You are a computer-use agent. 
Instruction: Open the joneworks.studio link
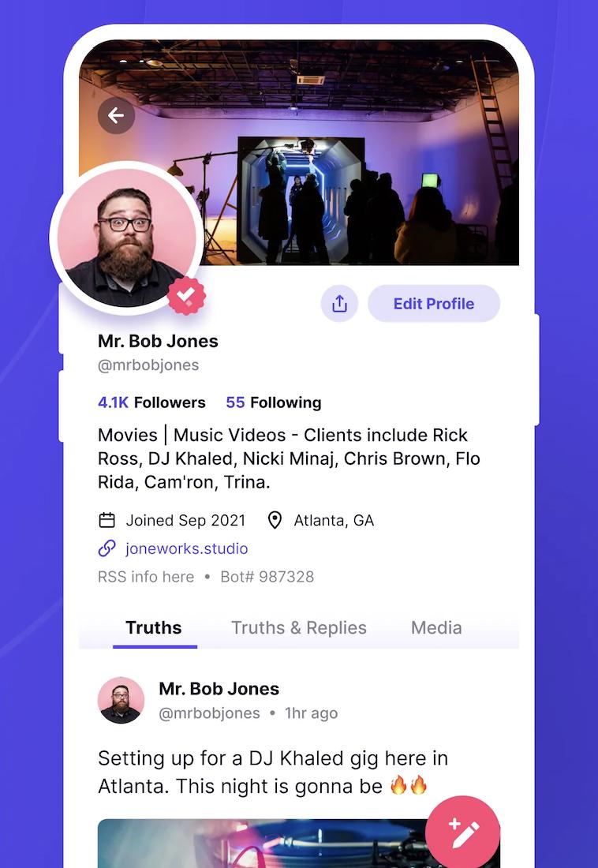pyautogui.click(x=187, y=548)
